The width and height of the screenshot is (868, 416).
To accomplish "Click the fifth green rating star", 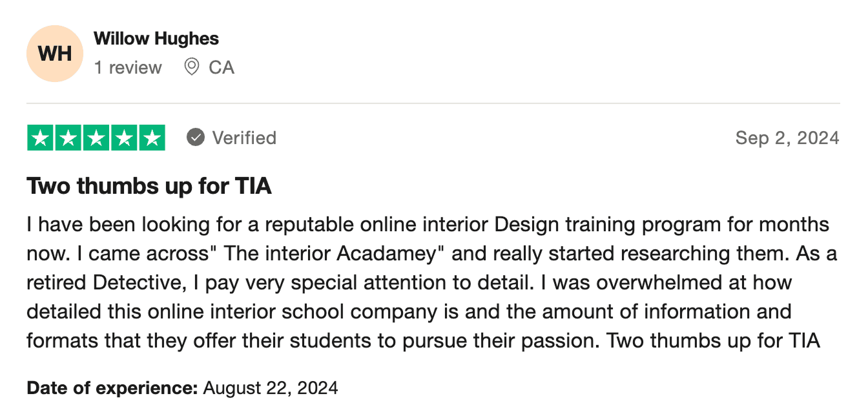I will (152, 138).
